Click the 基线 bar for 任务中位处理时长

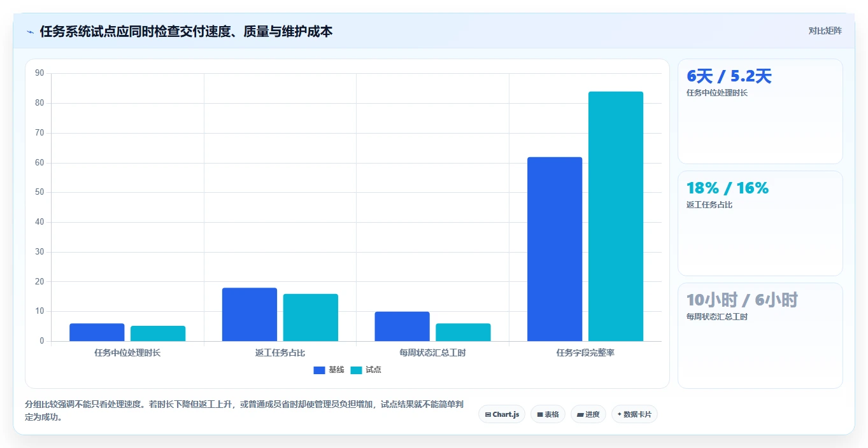coord(97,332)
